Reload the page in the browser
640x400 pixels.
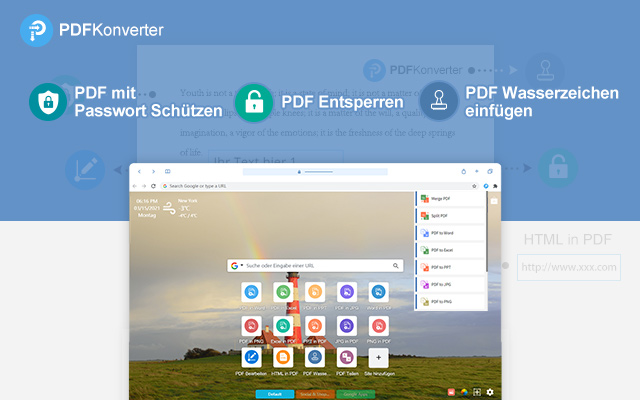pos(153,186)
